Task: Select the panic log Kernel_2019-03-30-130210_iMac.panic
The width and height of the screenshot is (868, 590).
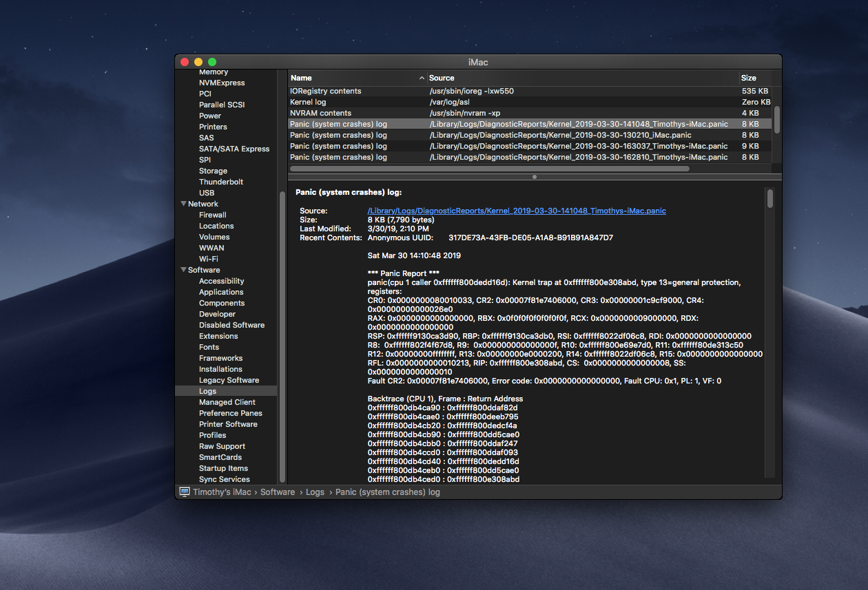Action: pos(530,135)
